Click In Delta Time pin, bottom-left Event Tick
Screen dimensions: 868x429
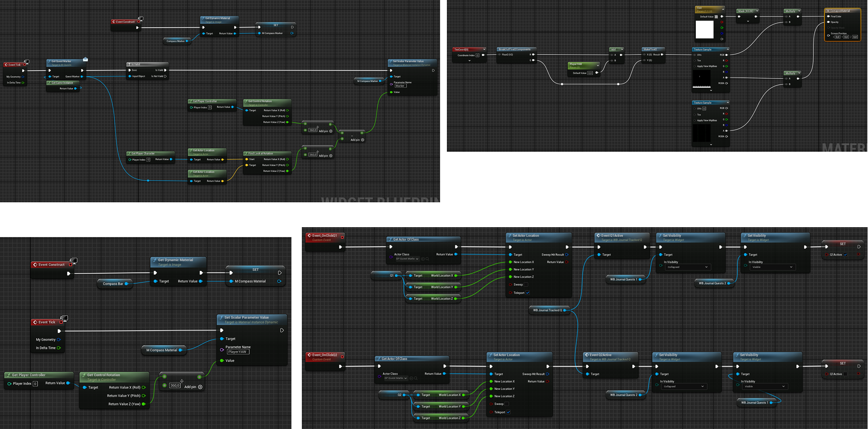click(59, 348)
